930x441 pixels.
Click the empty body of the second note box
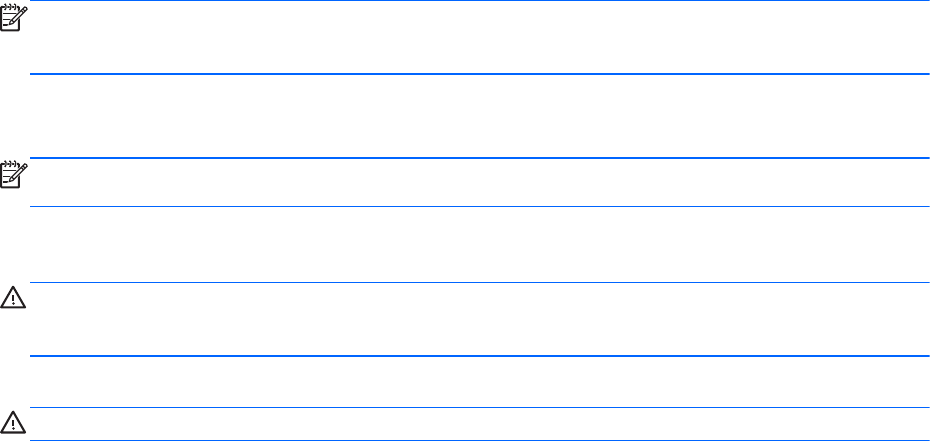(479, 183)
